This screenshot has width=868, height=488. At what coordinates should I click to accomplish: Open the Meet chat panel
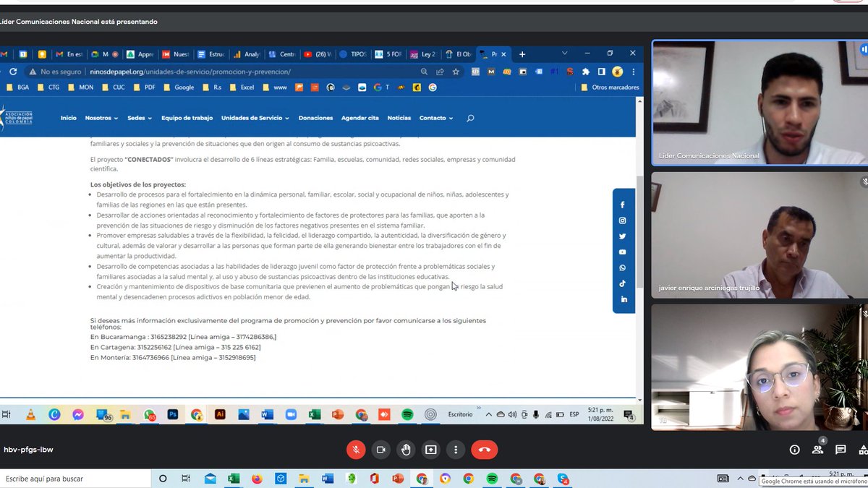pyautogui.click(x=841, y=450)
